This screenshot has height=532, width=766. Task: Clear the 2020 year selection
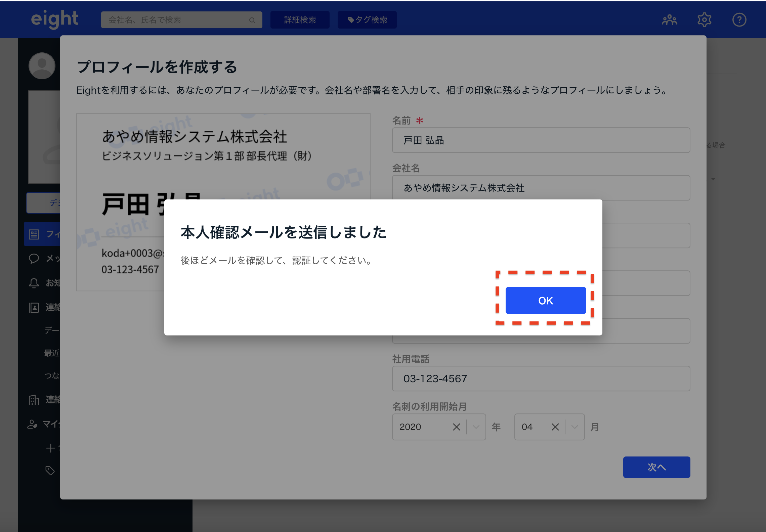(456, 427)
